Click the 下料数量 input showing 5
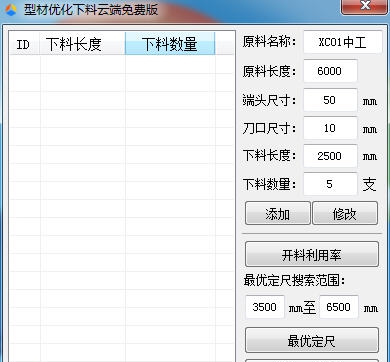Screen dimensions: 390x362 pos(330,184)
